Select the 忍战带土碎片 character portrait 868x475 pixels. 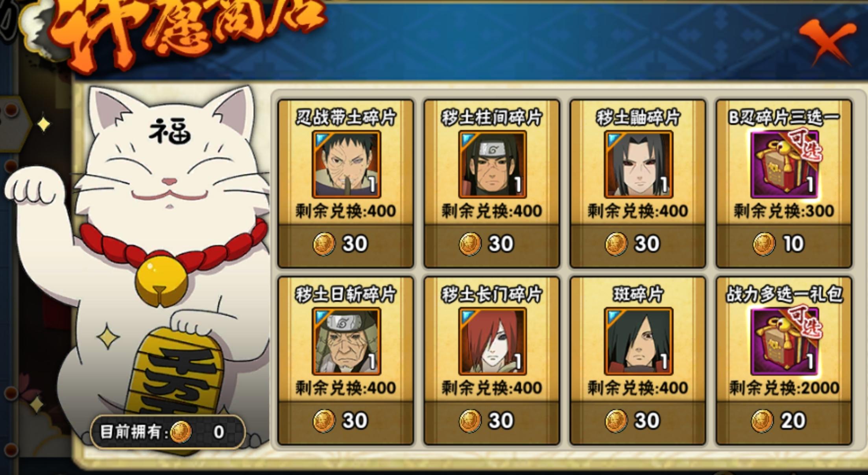coord(346,164)
